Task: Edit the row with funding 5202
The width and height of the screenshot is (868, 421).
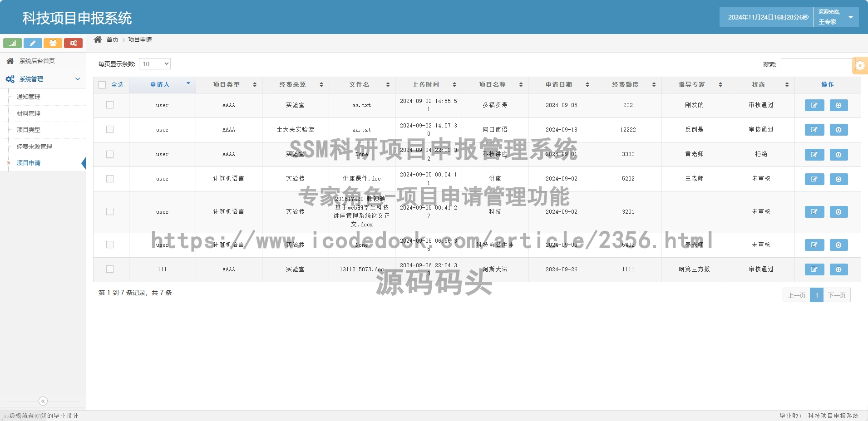Action: (814, 179)
